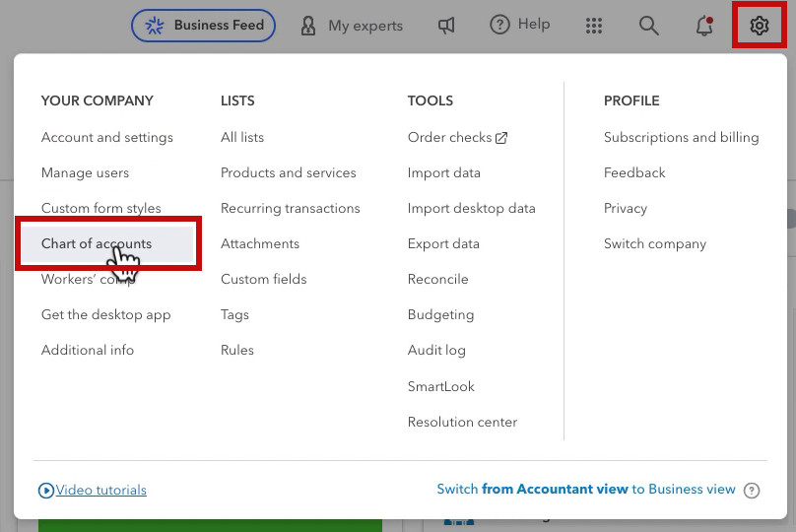Image resolution: width=796 pixels, height=532 pixels.
Task: Open Custom form styles
Action: 101,208
